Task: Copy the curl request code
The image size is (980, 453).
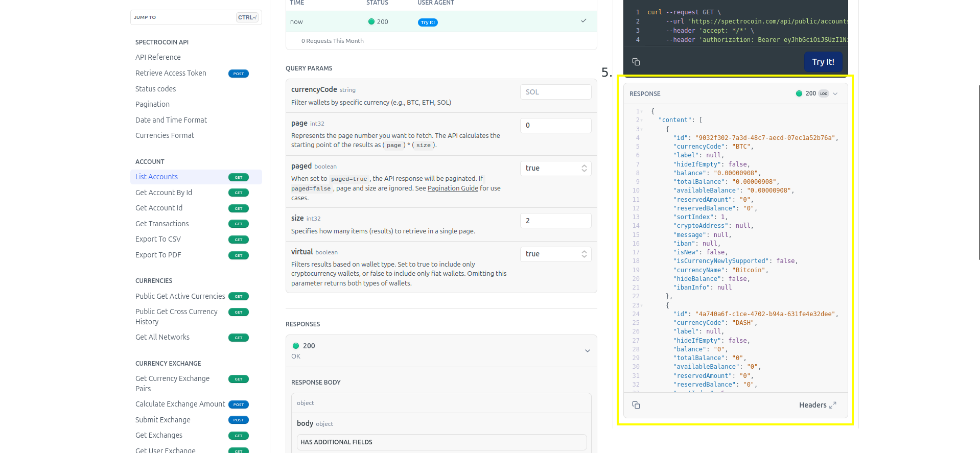Action: point(636,62)
